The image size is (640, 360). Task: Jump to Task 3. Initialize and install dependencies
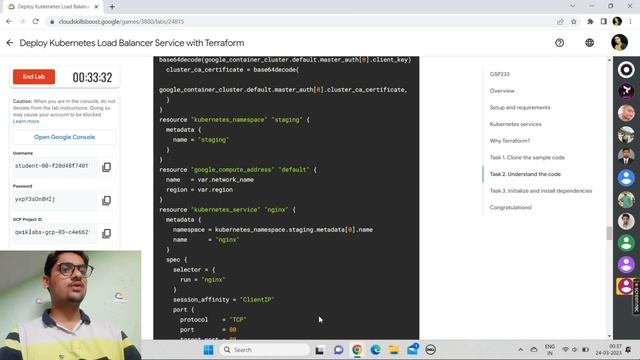541,191
